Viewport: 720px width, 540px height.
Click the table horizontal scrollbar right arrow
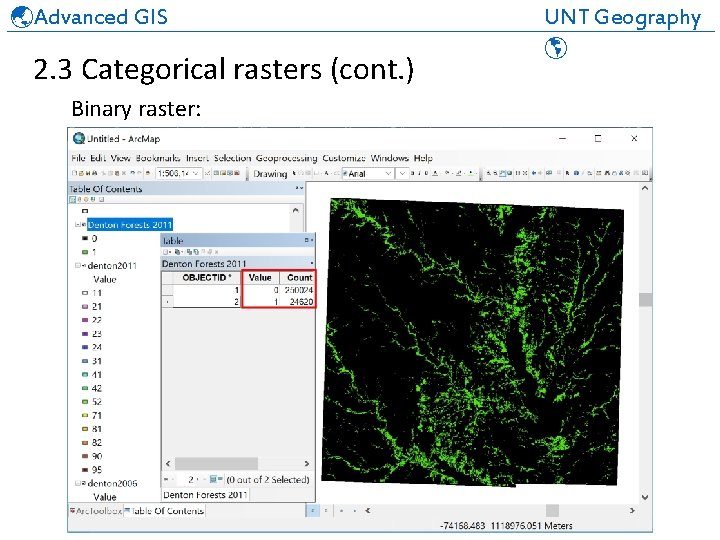point(307,463)
